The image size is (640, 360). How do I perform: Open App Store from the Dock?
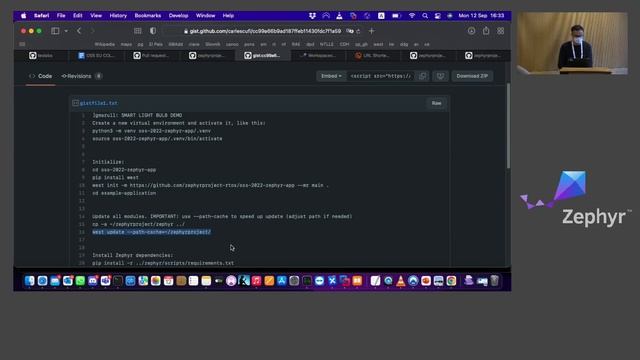tap(282, 281)
